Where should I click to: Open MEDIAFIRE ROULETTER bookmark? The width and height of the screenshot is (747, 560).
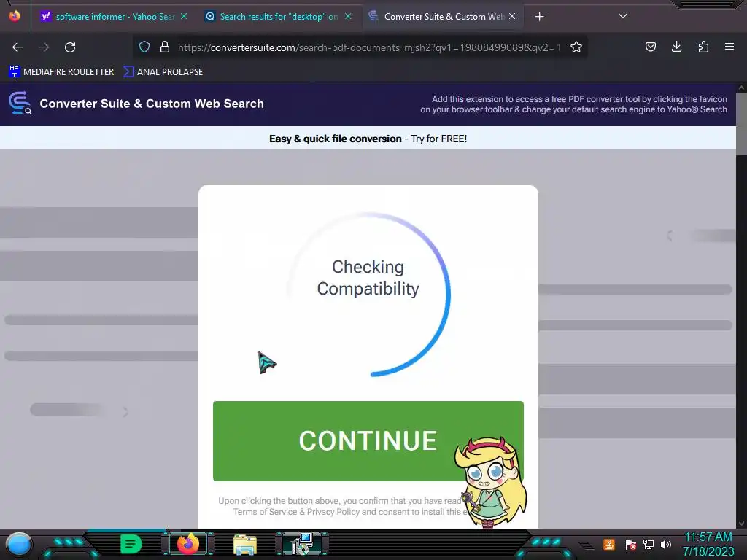tap(61, 72)
